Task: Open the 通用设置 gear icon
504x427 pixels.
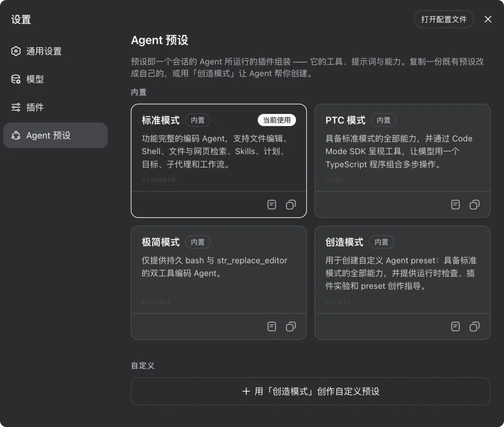Action: coord(16,51)
